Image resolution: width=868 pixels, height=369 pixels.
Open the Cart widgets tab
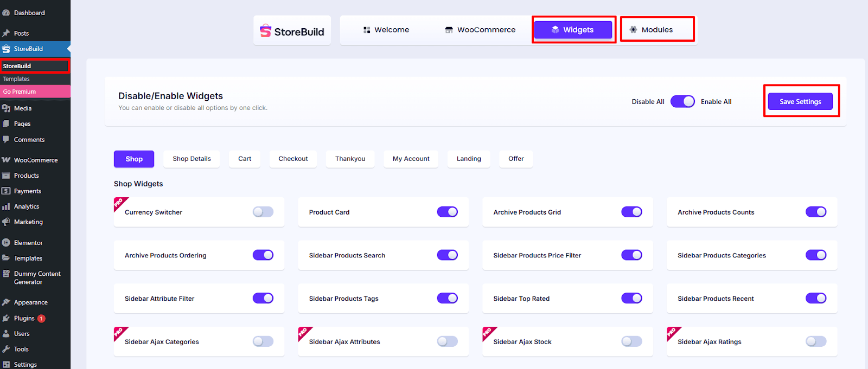[245, 159]
